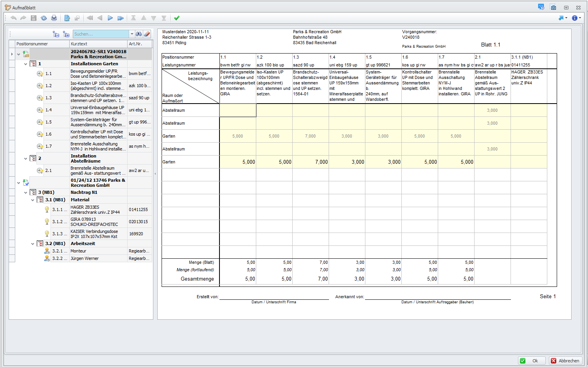This screenshot has width=588, height=367.
Task: Open the info button dropdown arrow
Action: (x=580, y=18)
